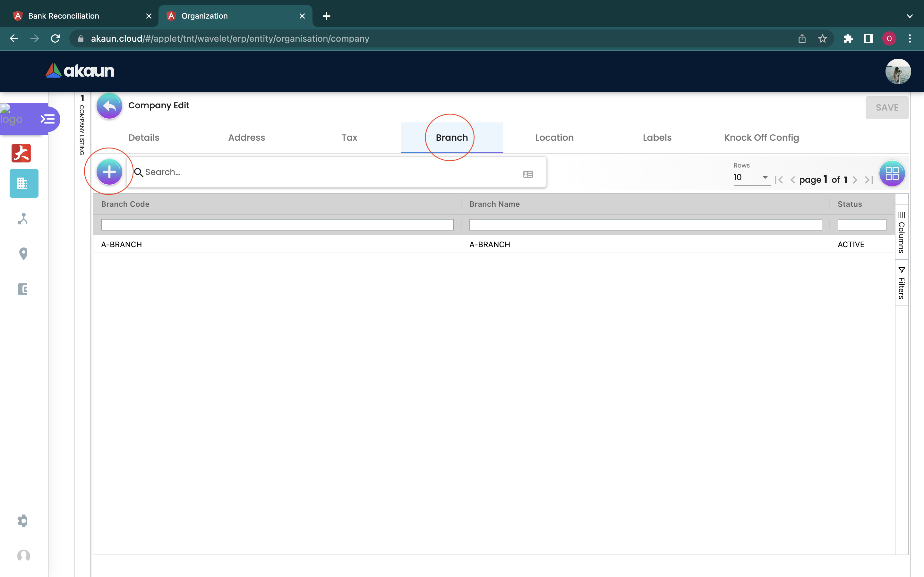Expand the Filters side panel
This screenshot has width=924, height=577.
tap(902, 283)
